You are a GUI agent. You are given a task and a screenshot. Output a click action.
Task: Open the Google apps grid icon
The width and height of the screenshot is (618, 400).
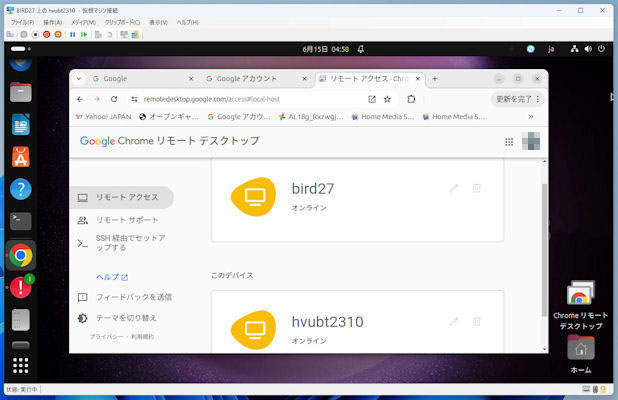(x=509, y=142)
